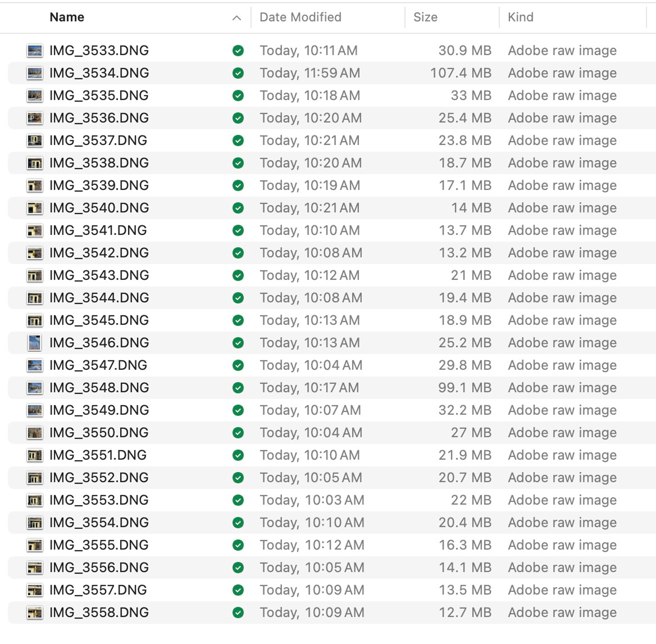Viewport: 656px width, 644px height.
Task: Click the 13.5 MB size cell
Action: click(x=465, y=590)
